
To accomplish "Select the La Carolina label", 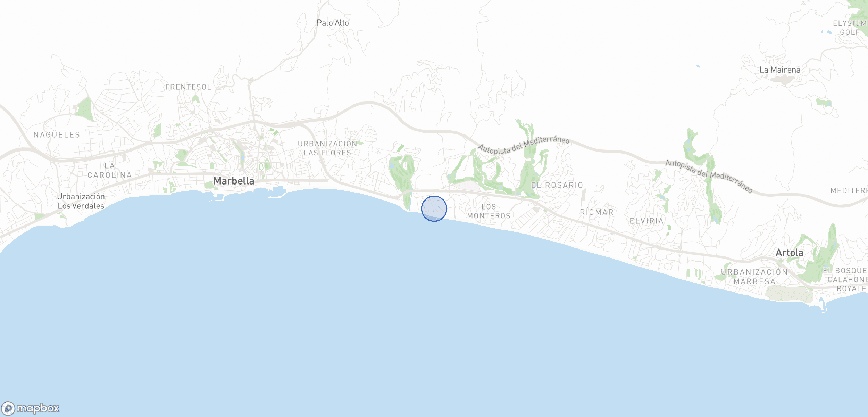I will pyautogui.click(x=110, y=171).
